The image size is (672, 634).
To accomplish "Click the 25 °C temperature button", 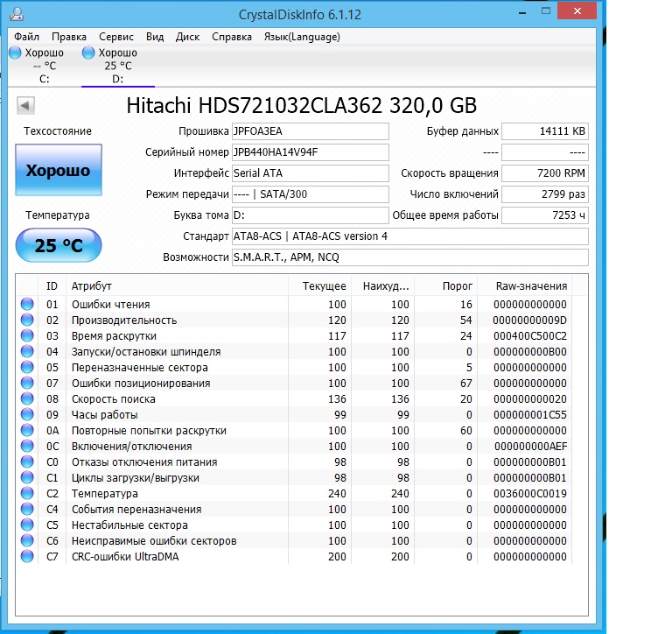I will [59, 246].
